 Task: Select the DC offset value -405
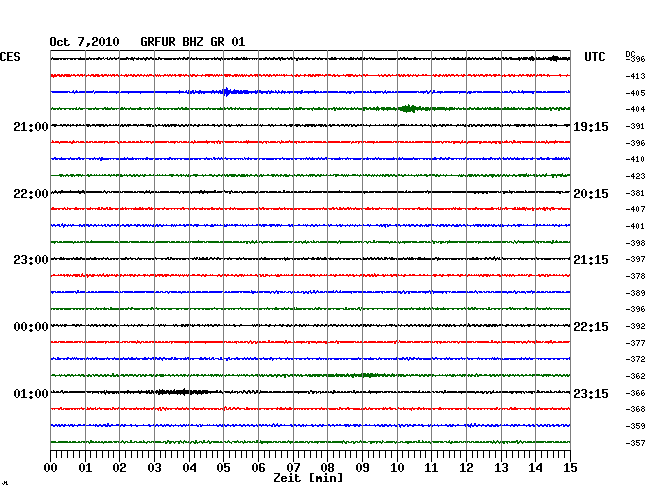[635, 93]
